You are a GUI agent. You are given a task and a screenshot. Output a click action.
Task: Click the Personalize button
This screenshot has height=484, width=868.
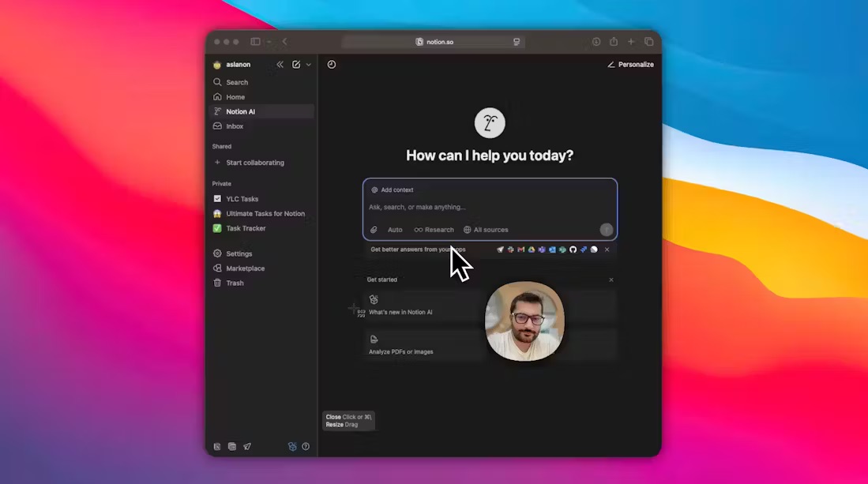tap(631, 65)
